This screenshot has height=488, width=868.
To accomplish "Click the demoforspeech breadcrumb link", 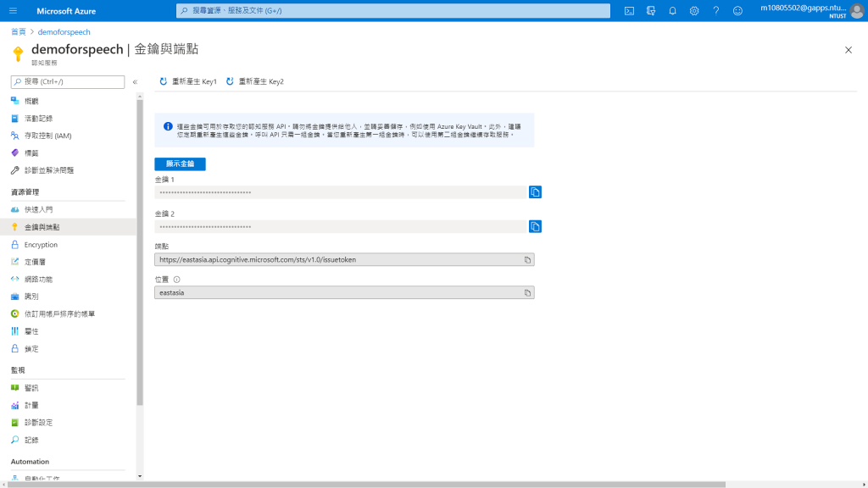I will 64,31.
